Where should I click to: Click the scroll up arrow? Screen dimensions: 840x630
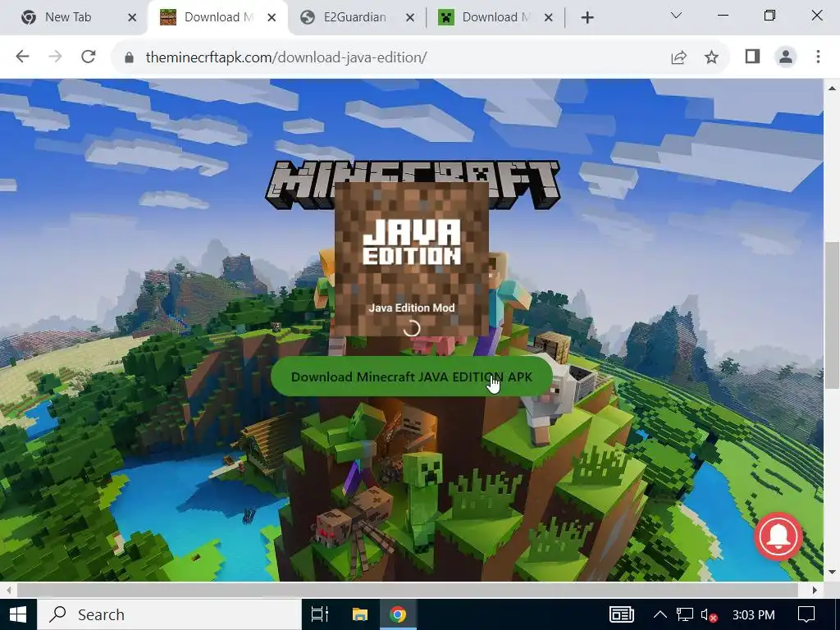[832, 88]
